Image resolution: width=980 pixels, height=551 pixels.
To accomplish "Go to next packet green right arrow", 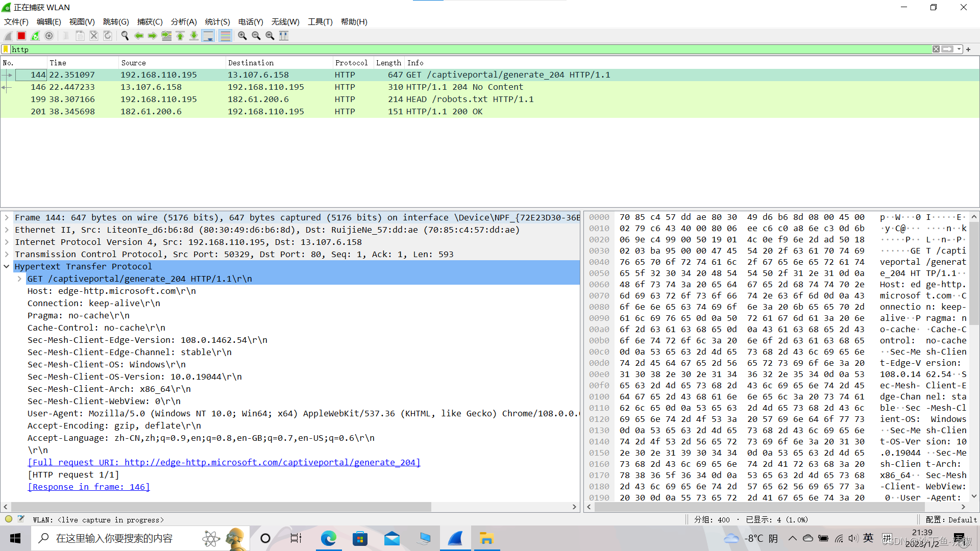I will pos(153,36).
